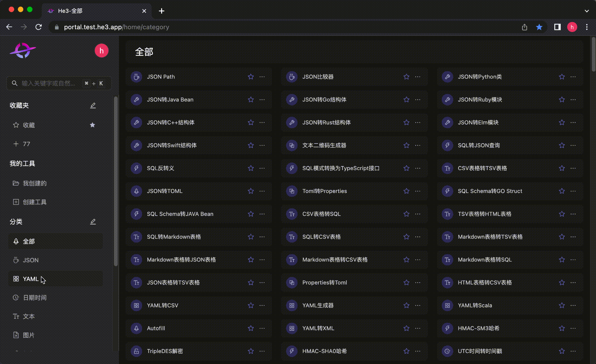Image resolution: width=596 pixels, height=364 pixels.
Task: Switch to the 日期时间 category
Action: (x=35, y=298)
